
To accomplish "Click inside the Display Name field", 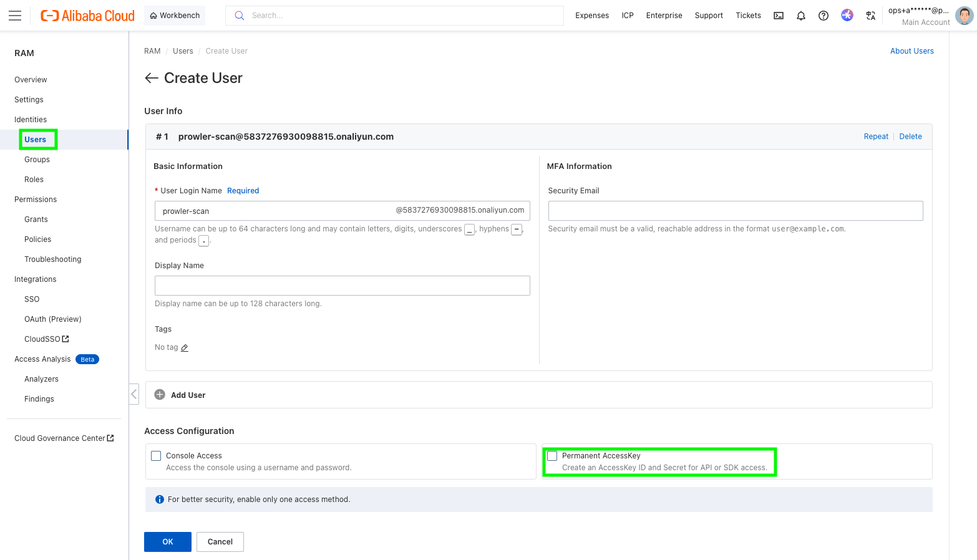I will tap(342, 286).
